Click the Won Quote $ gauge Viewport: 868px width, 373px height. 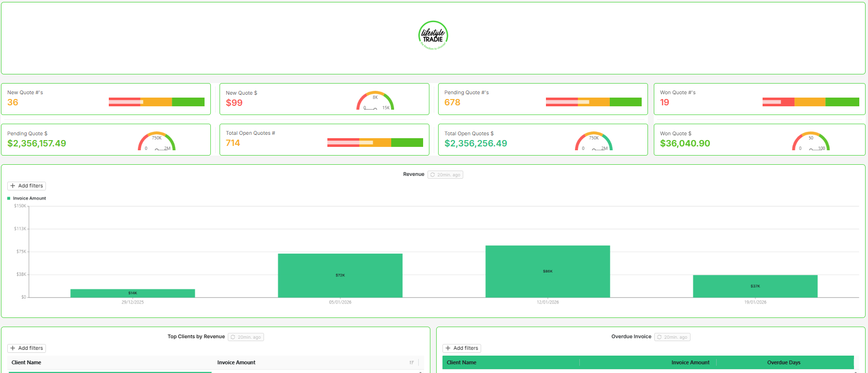click(x=811, y=141)
